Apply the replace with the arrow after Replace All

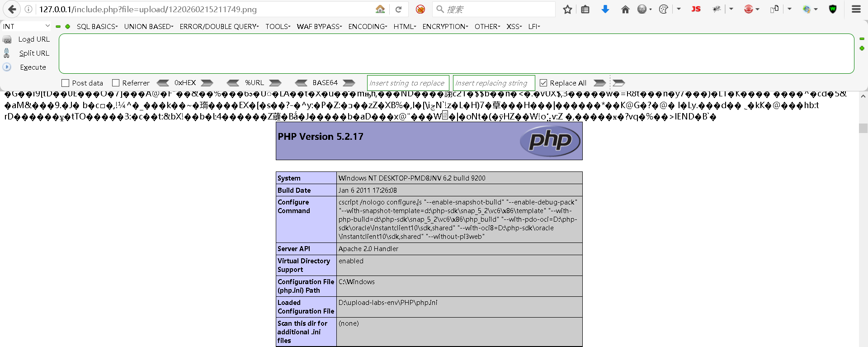[600, 83]
